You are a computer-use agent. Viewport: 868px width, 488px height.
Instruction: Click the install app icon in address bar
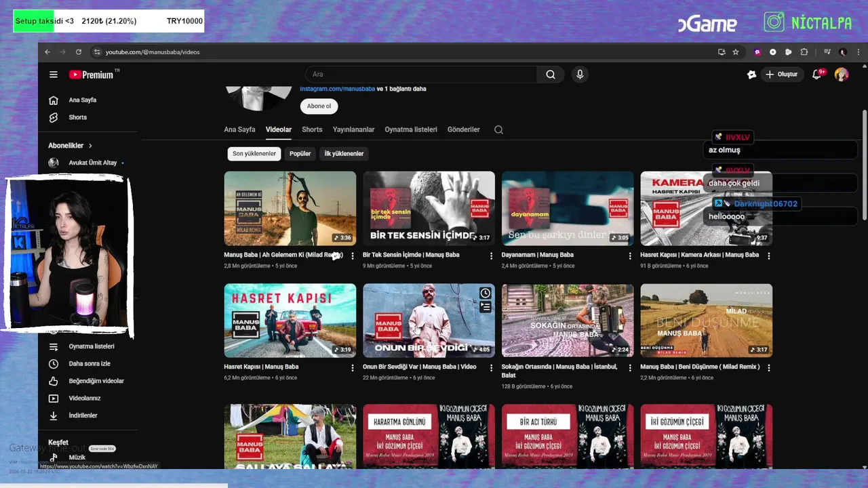tap(722, 52)
